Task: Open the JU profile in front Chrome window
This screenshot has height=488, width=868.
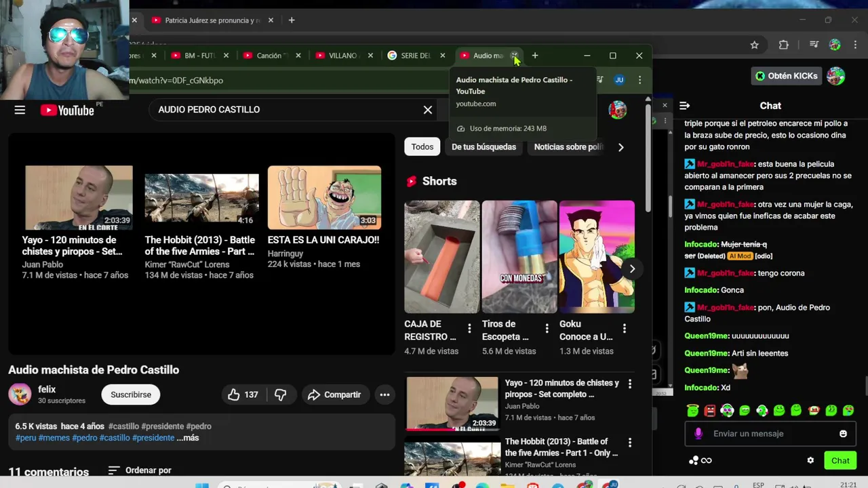Action: pyautogui.click(x=619, y=80)
